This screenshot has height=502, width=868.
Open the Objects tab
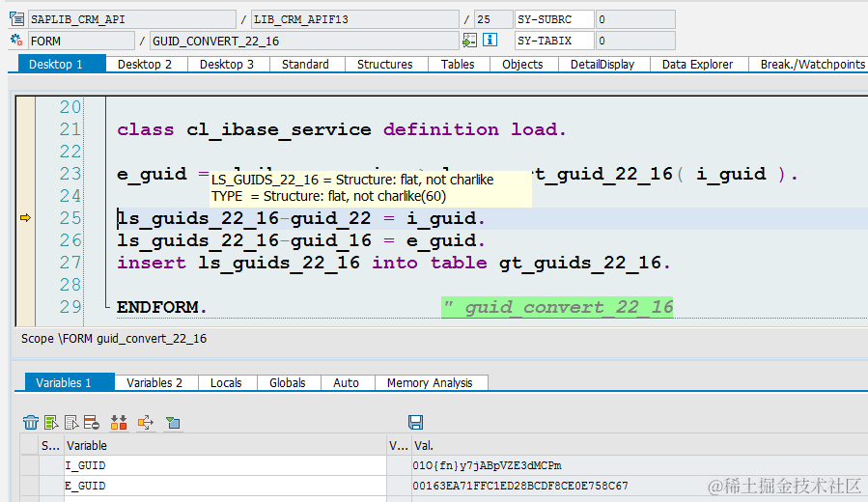tap(522, 65)
